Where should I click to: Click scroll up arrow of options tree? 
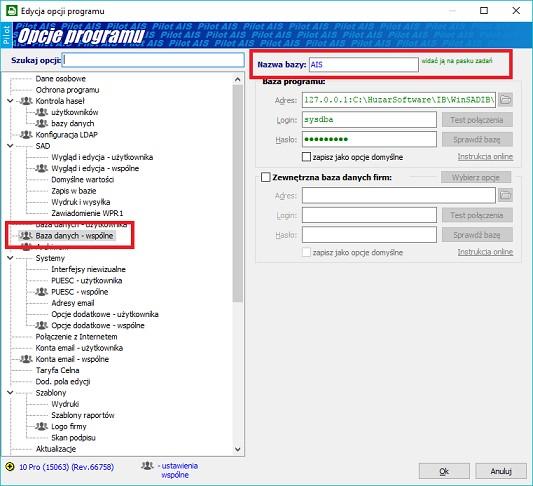[x=238, y=80]
